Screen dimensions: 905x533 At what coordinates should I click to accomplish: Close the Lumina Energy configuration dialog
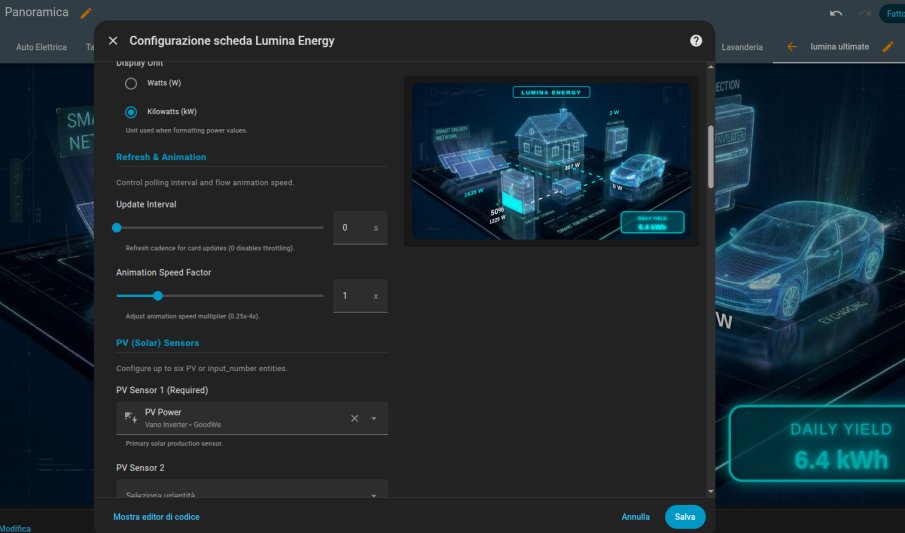tap(113, 41)
